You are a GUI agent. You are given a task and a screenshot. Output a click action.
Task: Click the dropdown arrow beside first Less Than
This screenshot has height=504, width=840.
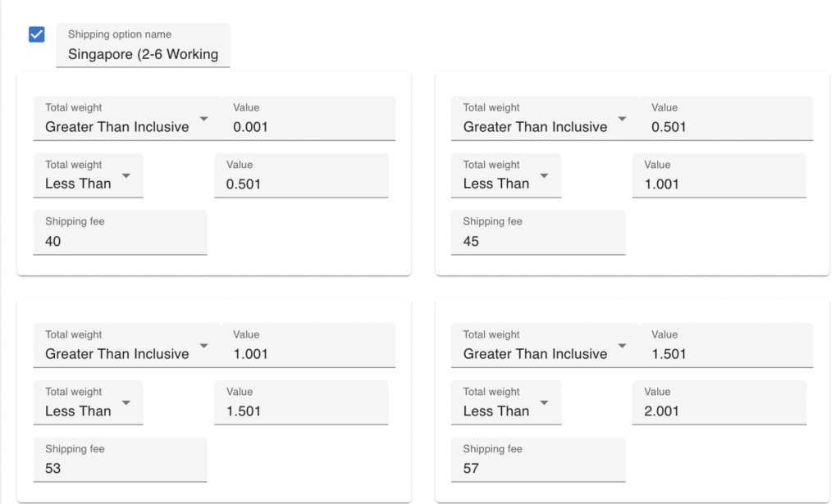[126, 176]
